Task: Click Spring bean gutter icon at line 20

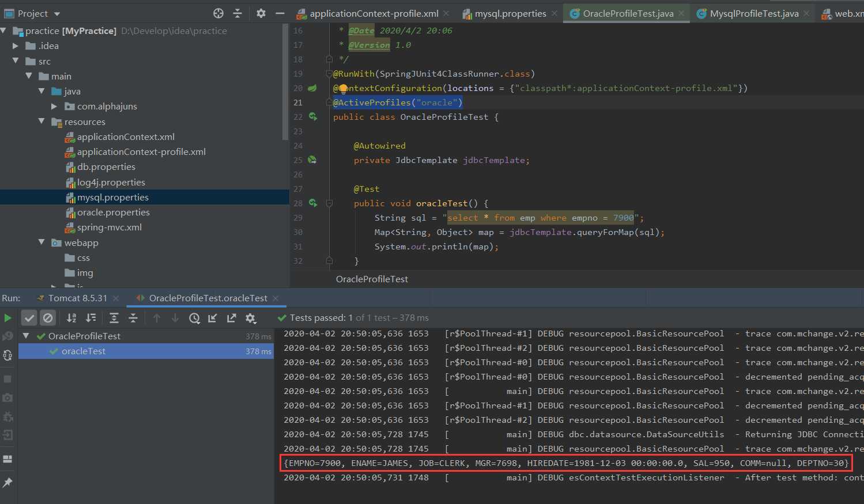Action: click(312, 88)
